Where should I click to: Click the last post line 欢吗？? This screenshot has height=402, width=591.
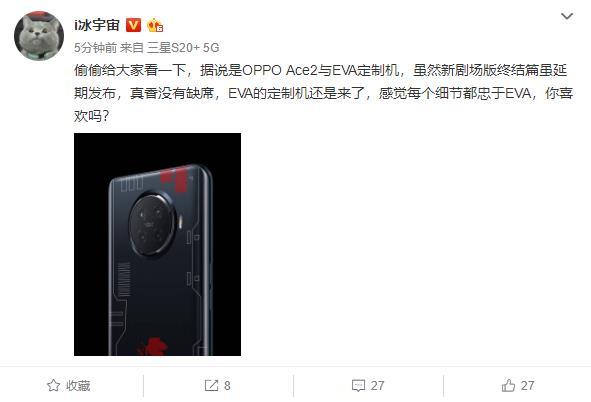pos(92,116)
